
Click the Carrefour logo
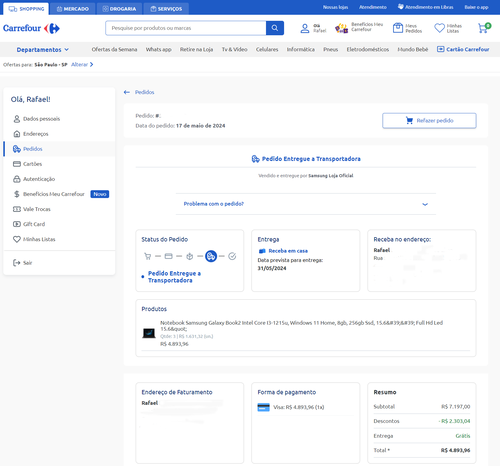pos(31,28)
